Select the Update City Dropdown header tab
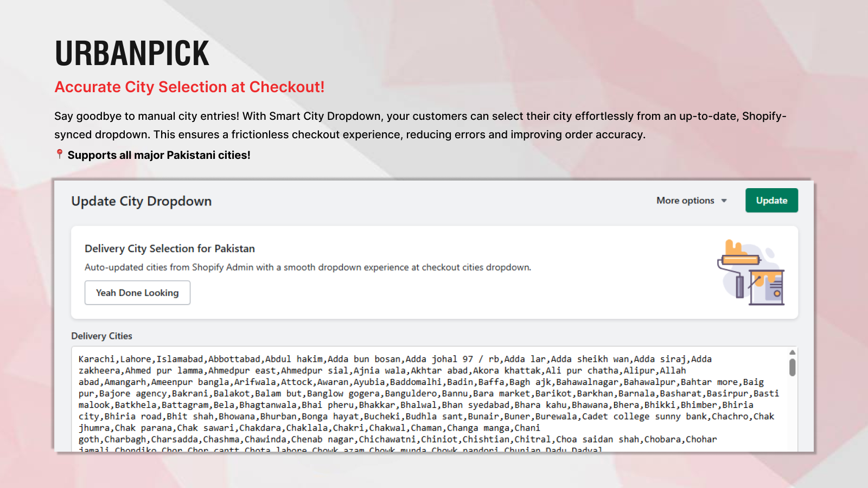The image size is (868, 488). point(141,201)
